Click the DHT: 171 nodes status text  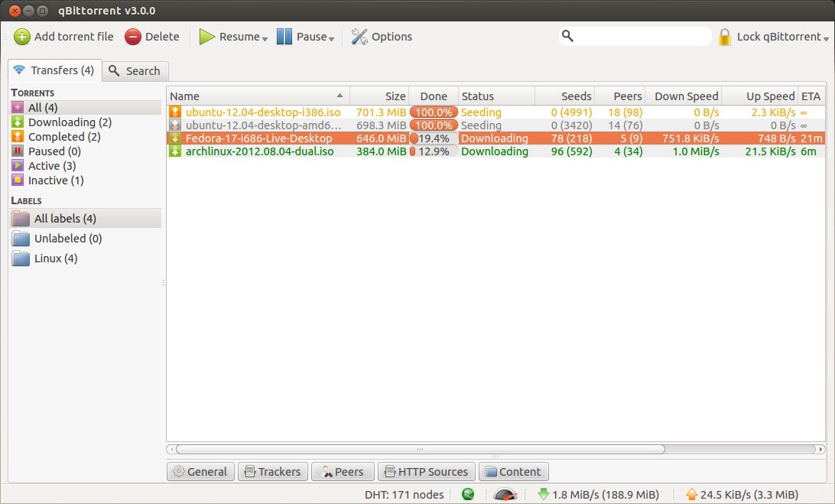point(405,494)
